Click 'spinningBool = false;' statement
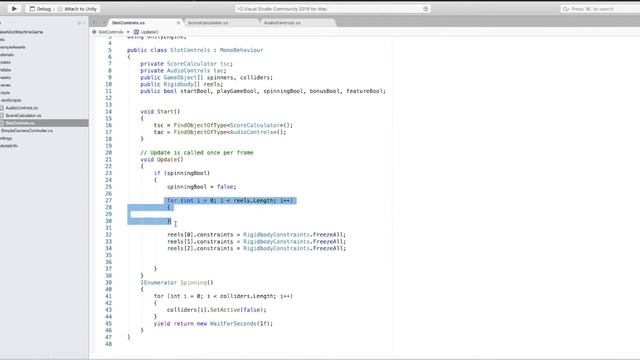This screenshot has height=360, width=640. coord(202,187)
